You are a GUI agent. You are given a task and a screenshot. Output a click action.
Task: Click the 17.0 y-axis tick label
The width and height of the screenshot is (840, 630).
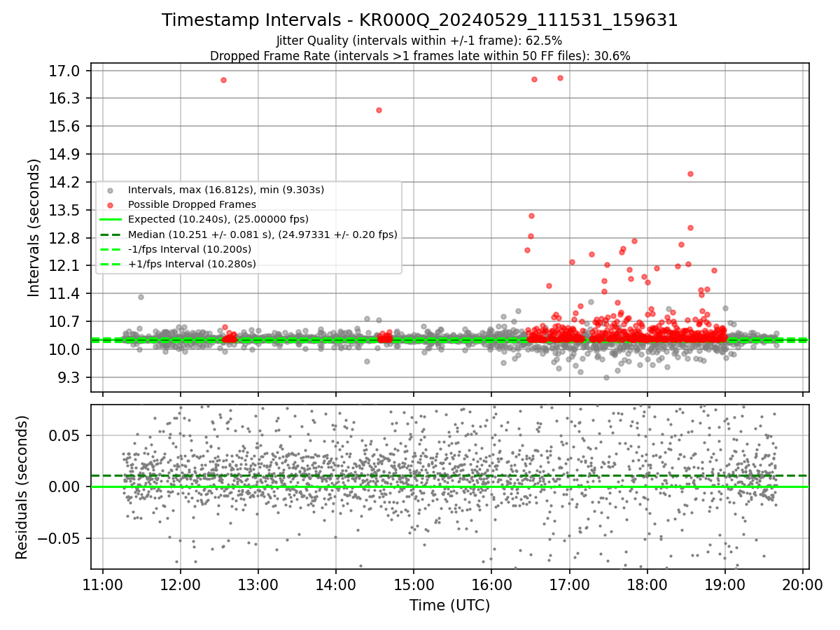[x=66, y=71]
